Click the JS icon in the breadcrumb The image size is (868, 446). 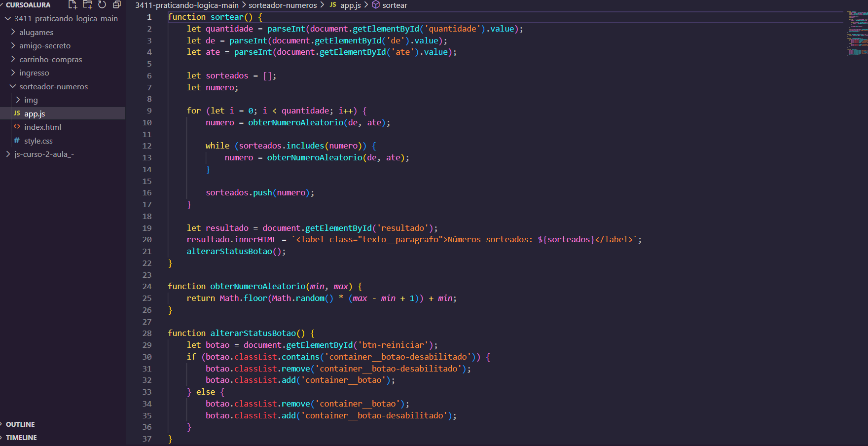click(333, 5)
